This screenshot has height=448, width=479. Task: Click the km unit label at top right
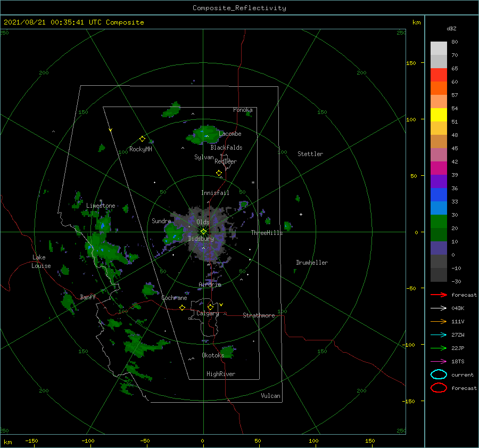tap(416, 22)
